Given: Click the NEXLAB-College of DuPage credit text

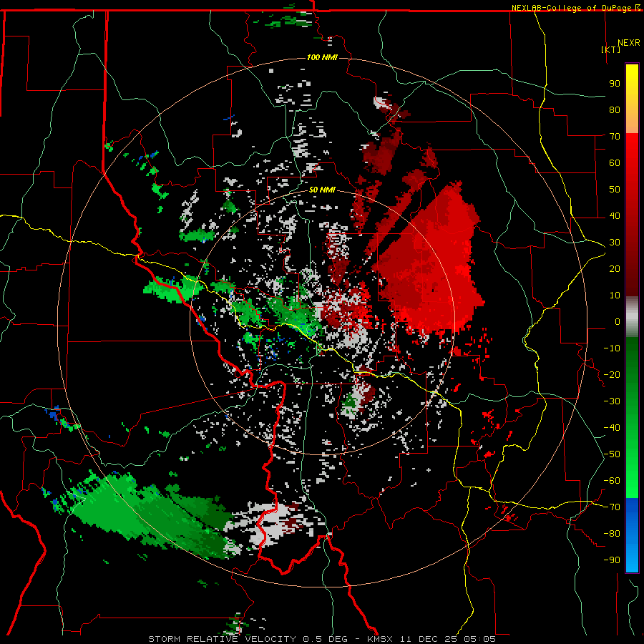Looking at the screenshot, I should click(572, 8).
